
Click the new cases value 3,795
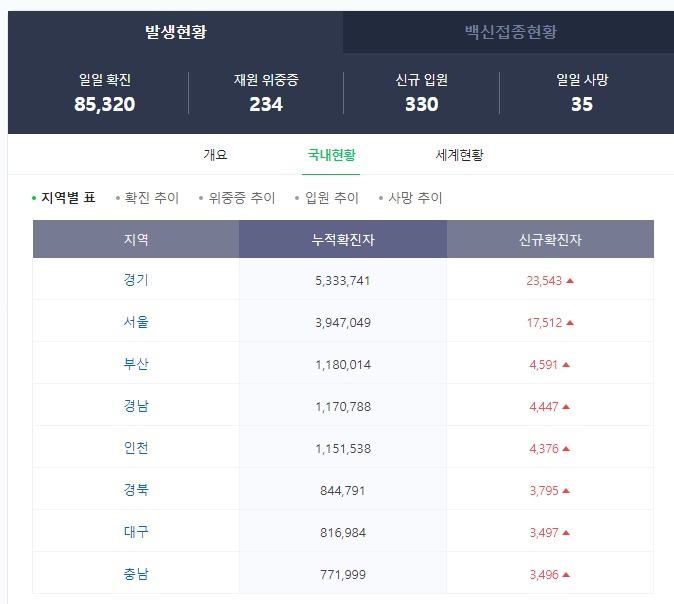(x=544, y=491)
